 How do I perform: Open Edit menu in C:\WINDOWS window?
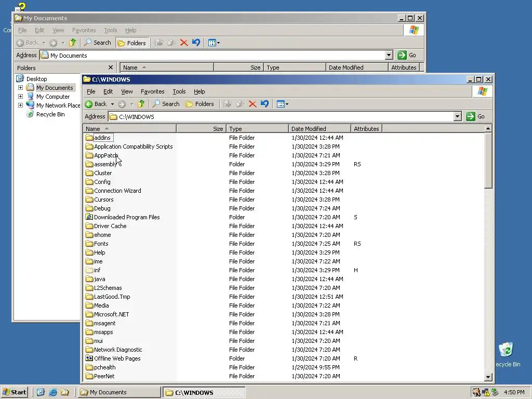108,91
